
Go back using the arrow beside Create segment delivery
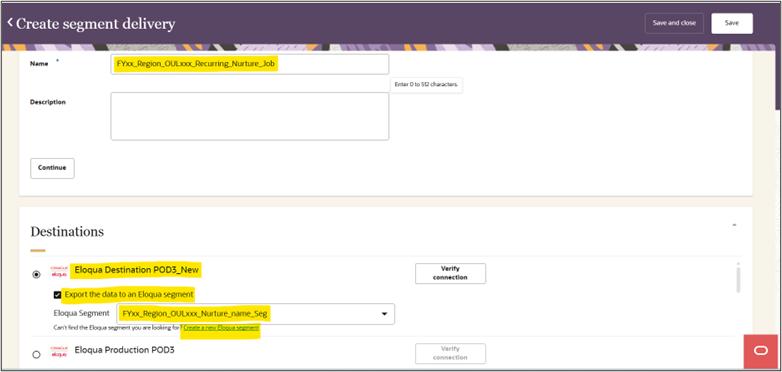pyautogui.click(x=10, y=22)
